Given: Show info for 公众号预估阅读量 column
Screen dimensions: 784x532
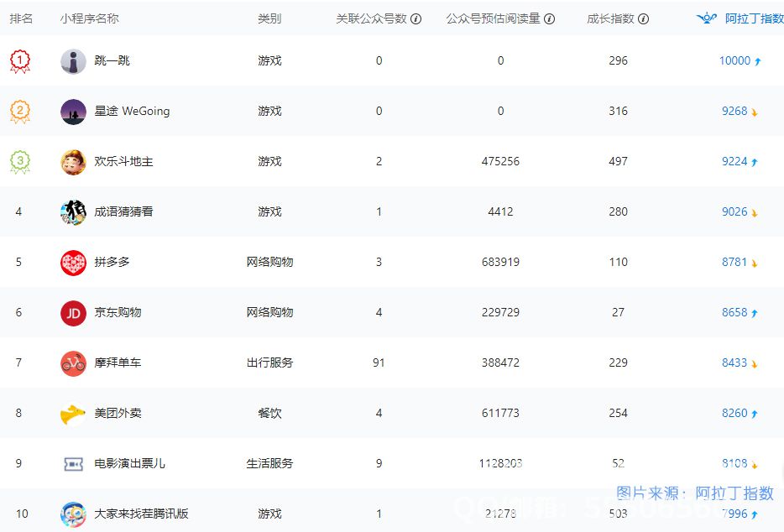Looking at the screenshot, I should pyautogui.click(x=549, y=19).
